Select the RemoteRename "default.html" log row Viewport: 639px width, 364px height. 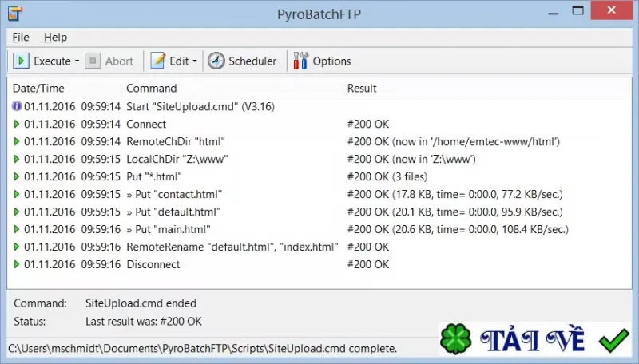coord(319,247)
